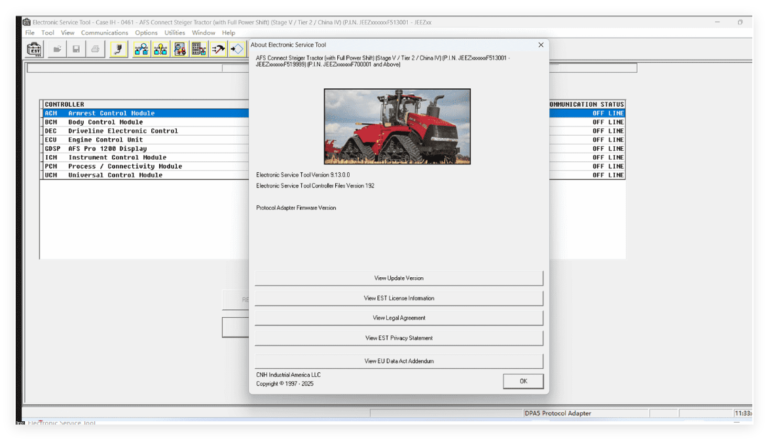Click the About Electronic Service Tool dialog title
Screen dimensions: 768x439
tap(288, 45)
